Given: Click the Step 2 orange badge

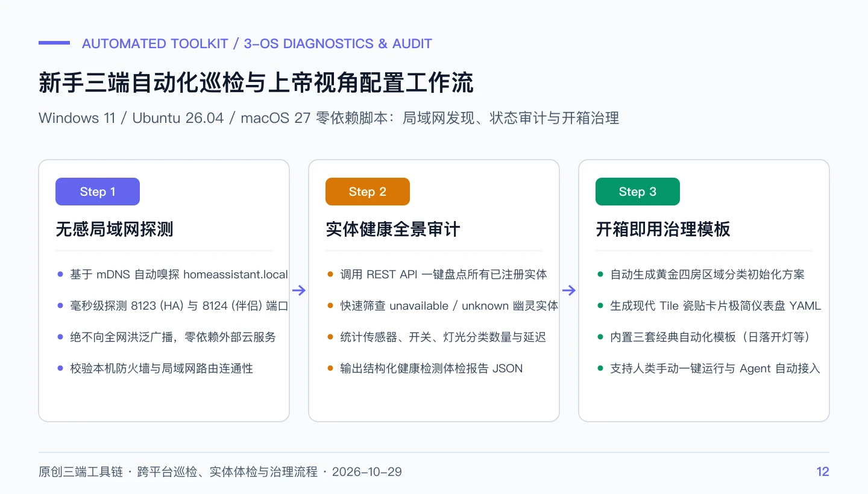Looking at the screenshot, I should click(x=368, y=192).
